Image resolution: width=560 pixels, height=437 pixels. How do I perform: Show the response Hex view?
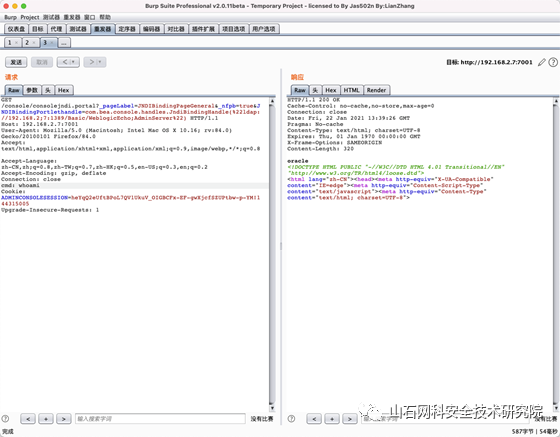pos(331,90)
